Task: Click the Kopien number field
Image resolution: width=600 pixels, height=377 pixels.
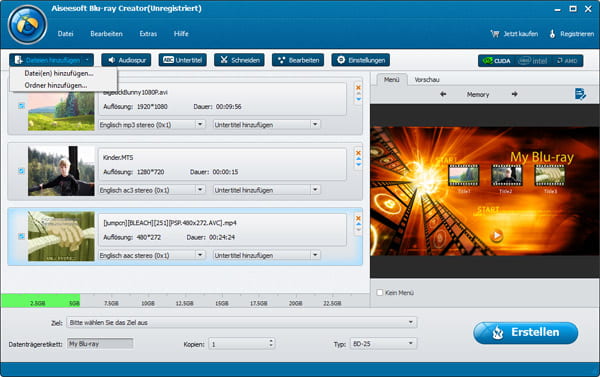Action: click(238, 344)
